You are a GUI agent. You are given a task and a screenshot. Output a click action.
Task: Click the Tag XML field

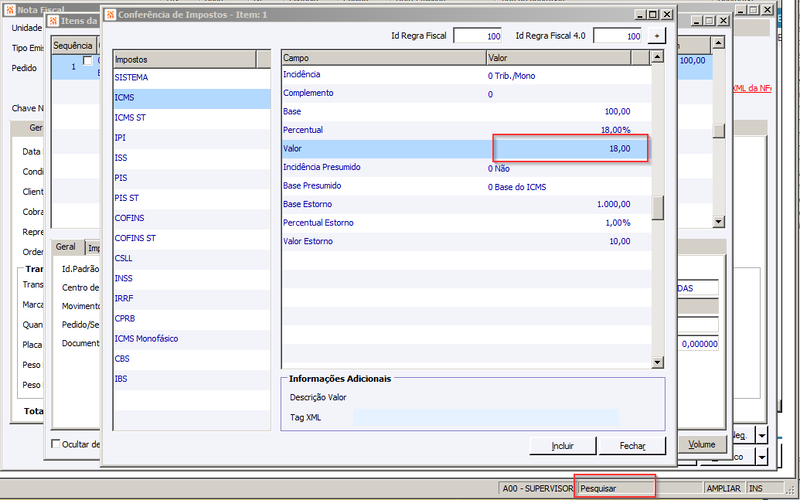(486, 417)
